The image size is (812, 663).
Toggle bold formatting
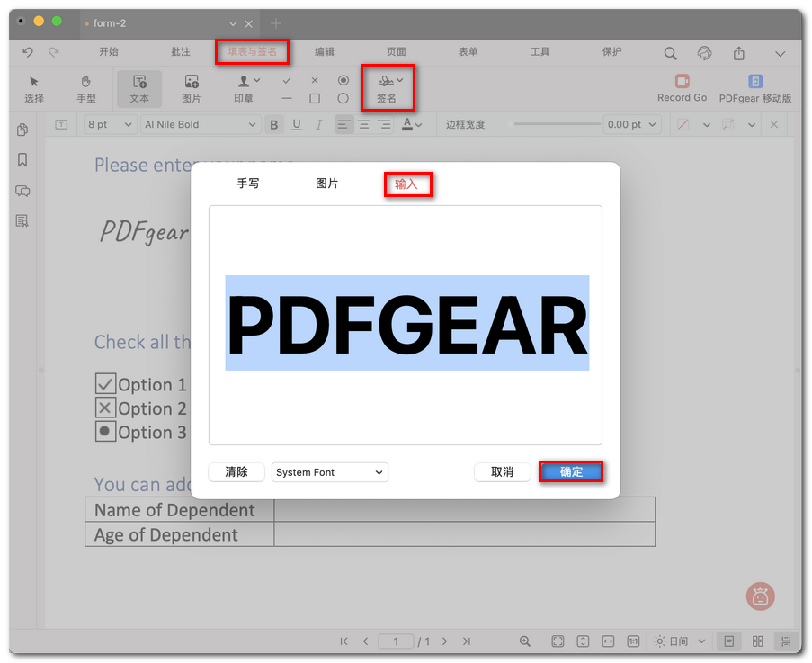coord(274,124)
